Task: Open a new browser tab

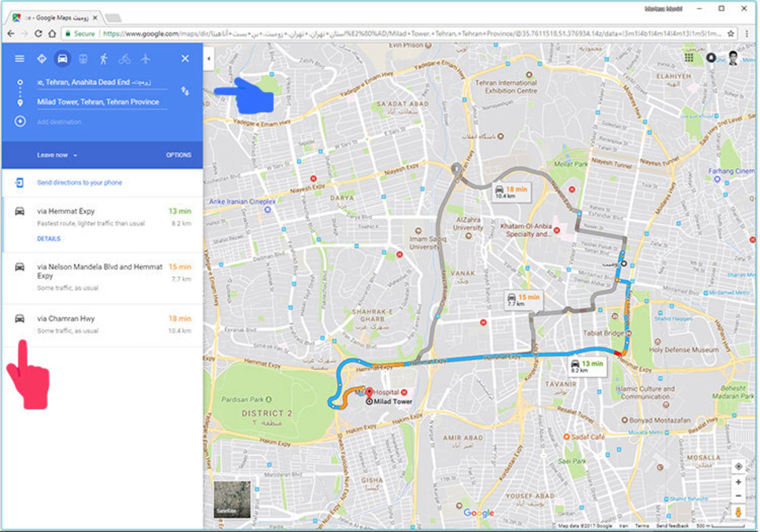Action: point(114,18)
